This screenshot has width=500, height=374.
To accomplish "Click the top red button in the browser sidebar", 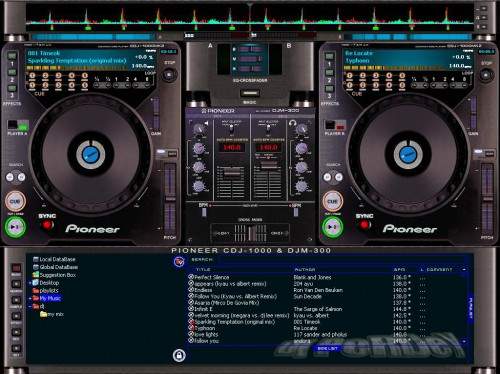I will point(16,268).
